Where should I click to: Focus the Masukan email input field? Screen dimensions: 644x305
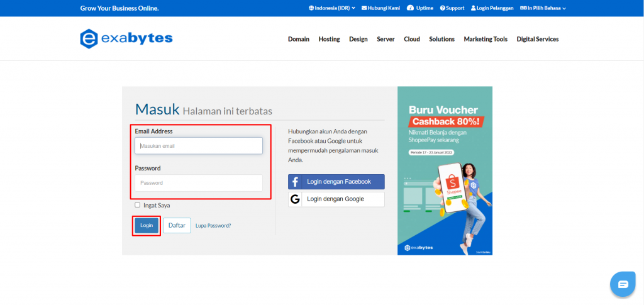[199, 146]
